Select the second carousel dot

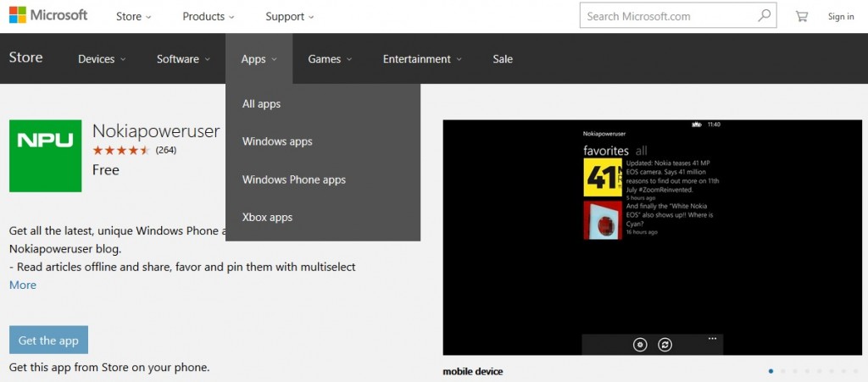[783, 371]
